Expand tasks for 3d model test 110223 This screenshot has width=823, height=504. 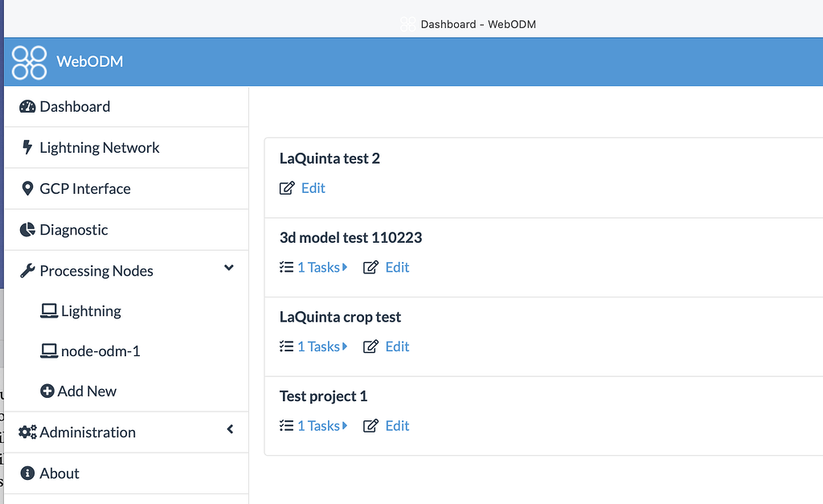click(321, 268)
